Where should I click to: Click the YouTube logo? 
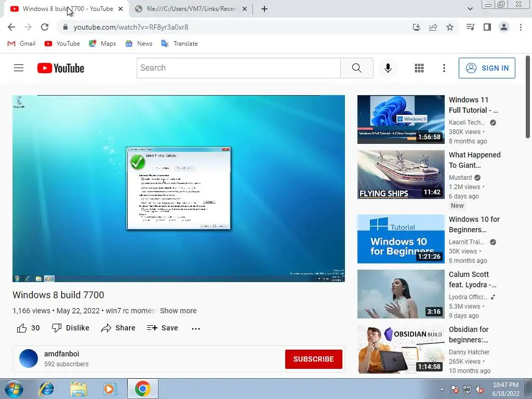[61, 68]
